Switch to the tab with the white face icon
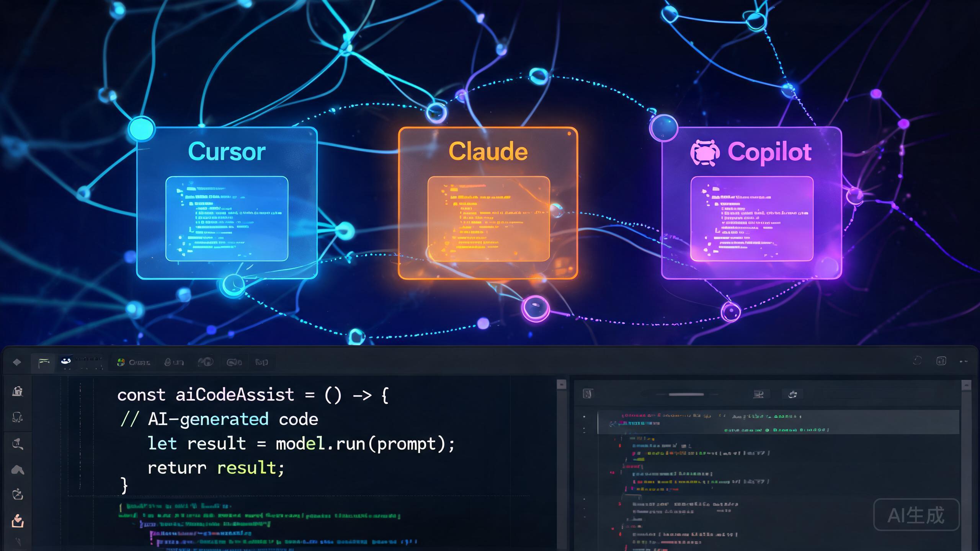The height and width of the screenshot is (551, 980). (81, 362)
